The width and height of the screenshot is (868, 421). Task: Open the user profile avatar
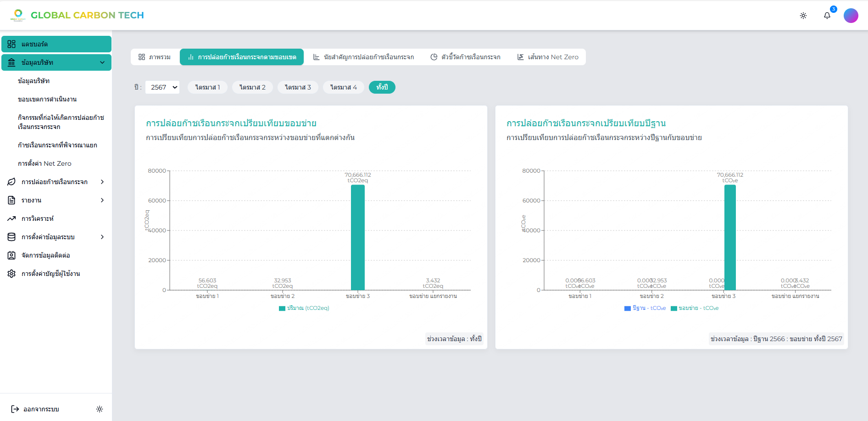851,16
